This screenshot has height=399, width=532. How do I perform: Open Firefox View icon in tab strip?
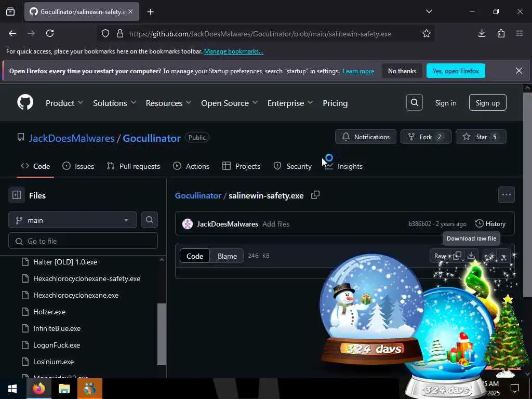[10, 11]
